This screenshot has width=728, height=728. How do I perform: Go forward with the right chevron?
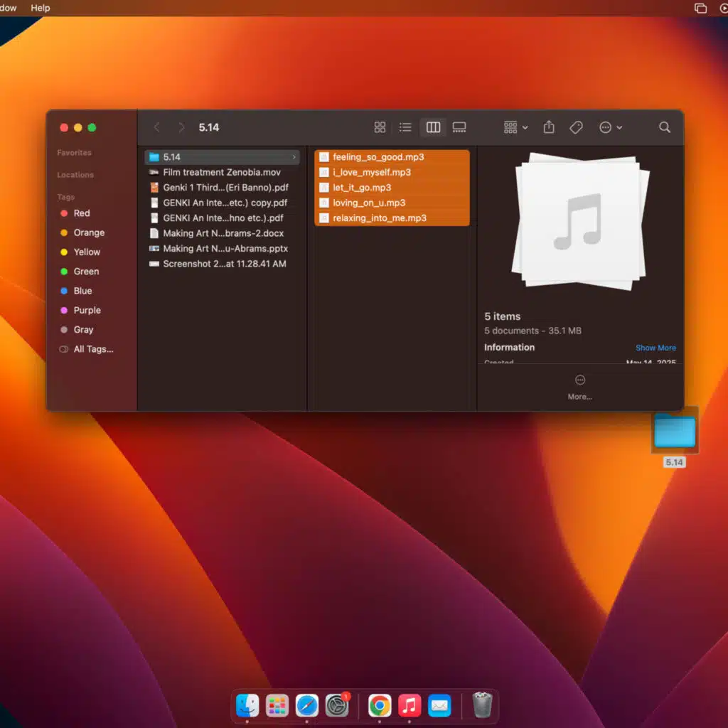coord(181,127)
